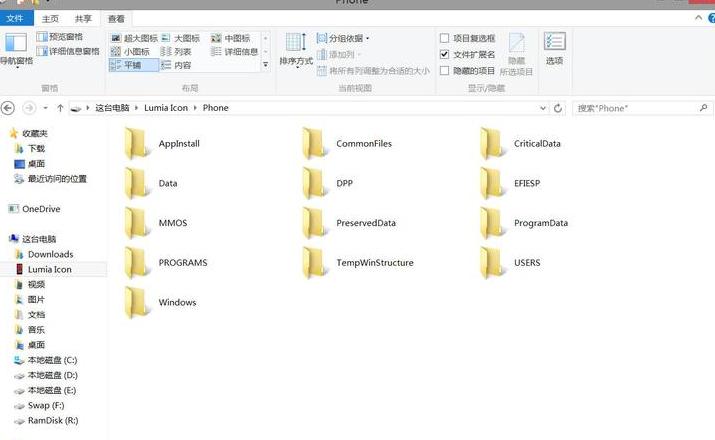The width and height of the screenshot is (715, 440).
Task: Open the AppInstall folder
Action: [x=162, y=144]
